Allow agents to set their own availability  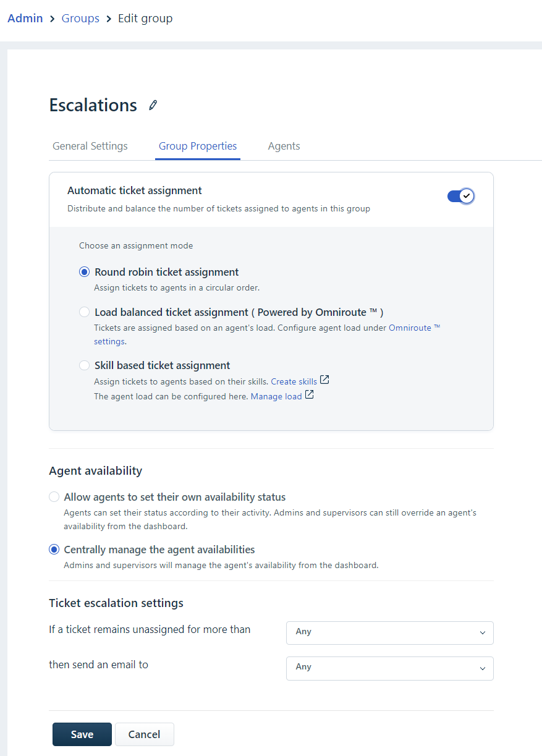coord(54,497)
